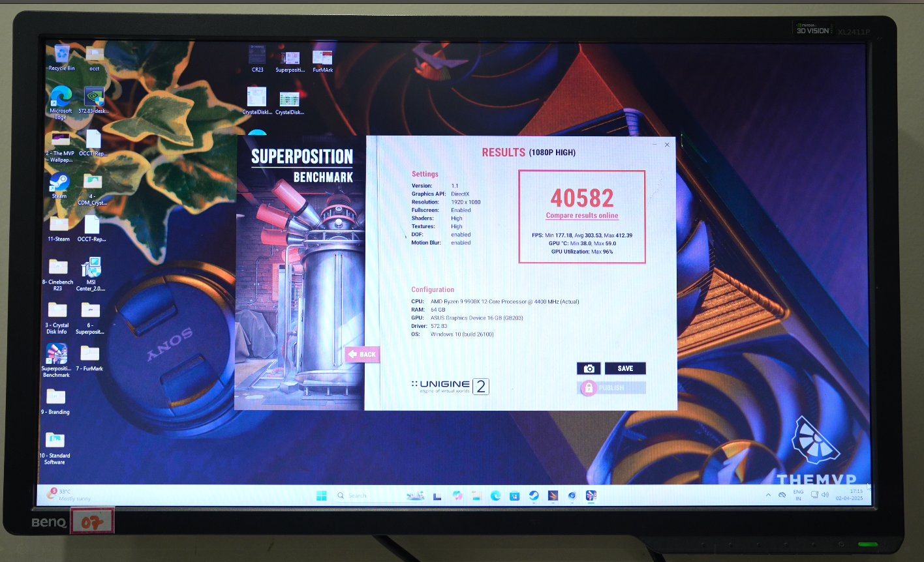Click the camera screenshot button in Superposition

coord(589,368)
